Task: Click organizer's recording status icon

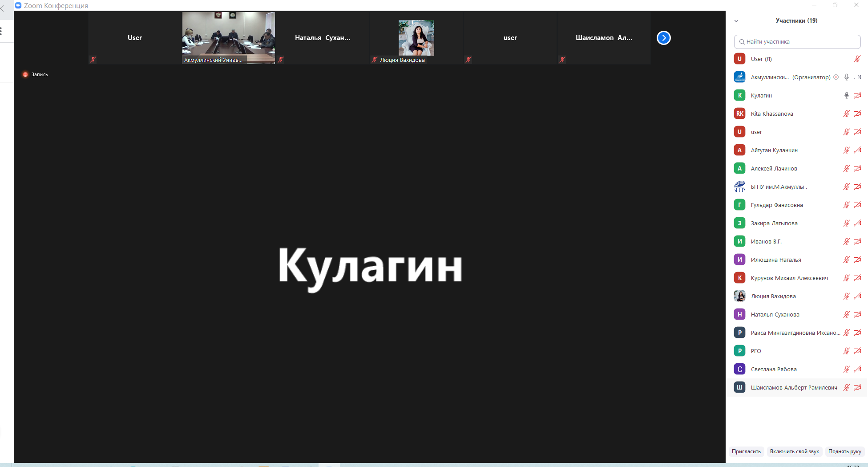Action: coord(836,77)
